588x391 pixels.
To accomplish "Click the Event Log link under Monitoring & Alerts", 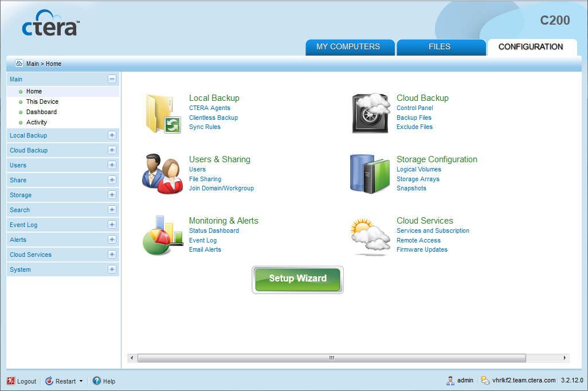I will (x=203, y=241).
